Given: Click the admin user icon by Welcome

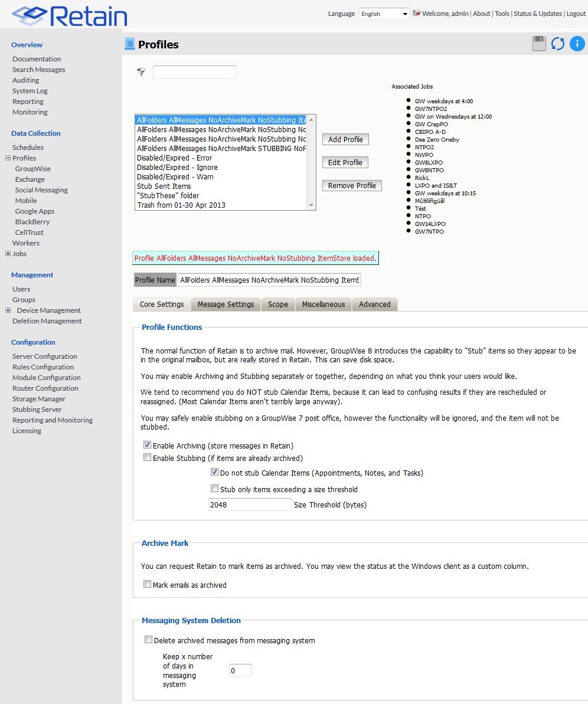Looking at the screenshot, I should click(416, 13).
